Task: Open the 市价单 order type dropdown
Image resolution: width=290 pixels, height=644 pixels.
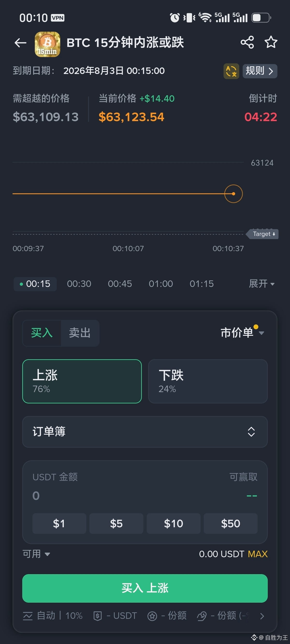Action: pos(242,333)
